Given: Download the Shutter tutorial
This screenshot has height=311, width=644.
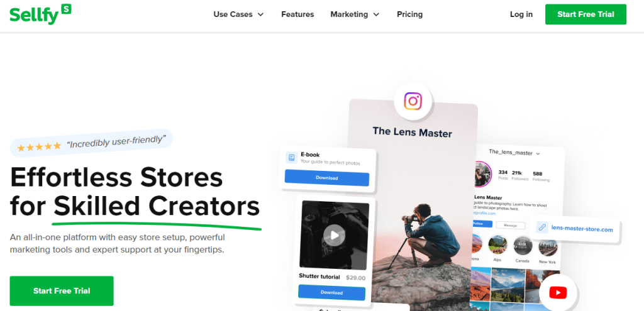Looking at the screenshot, I should click(331, 293).
